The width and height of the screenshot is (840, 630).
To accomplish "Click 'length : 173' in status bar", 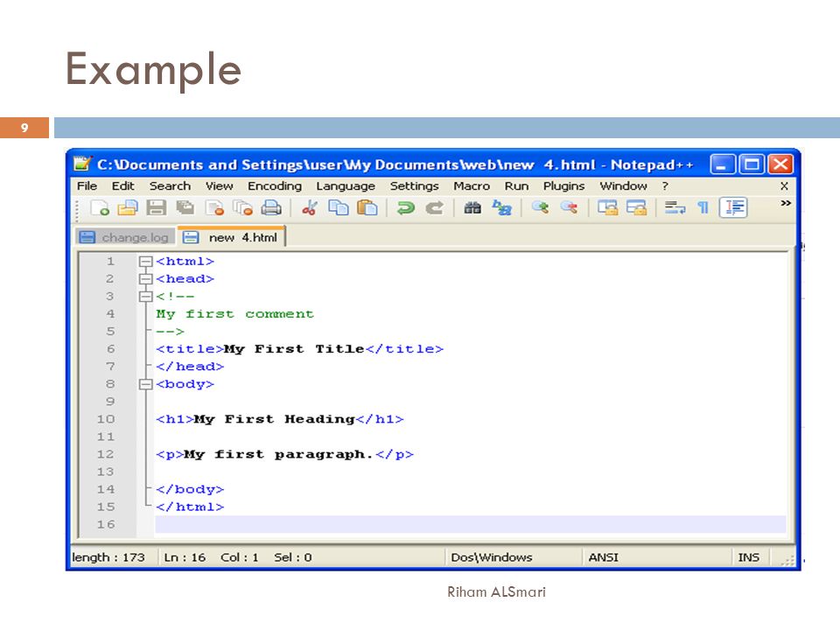I will pos(108,557).
